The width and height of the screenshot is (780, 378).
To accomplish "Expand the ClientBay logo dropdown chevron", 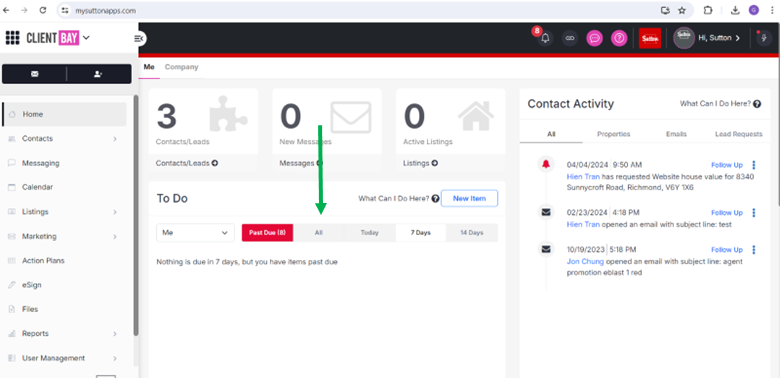I will click(x=86, y=37).
